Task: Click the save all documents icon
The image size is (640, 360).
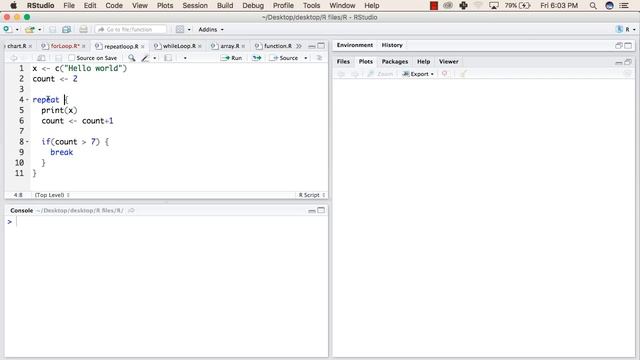Action: [67, 29]
